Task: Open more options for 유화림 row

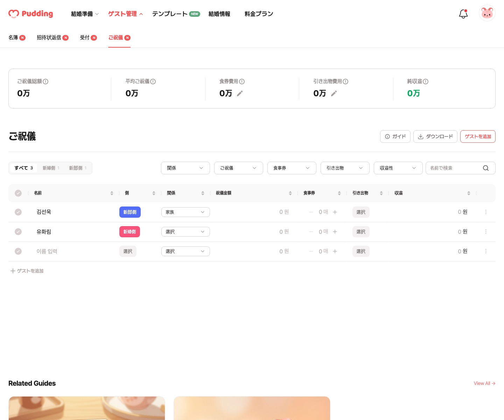Action: coord(486,232)
